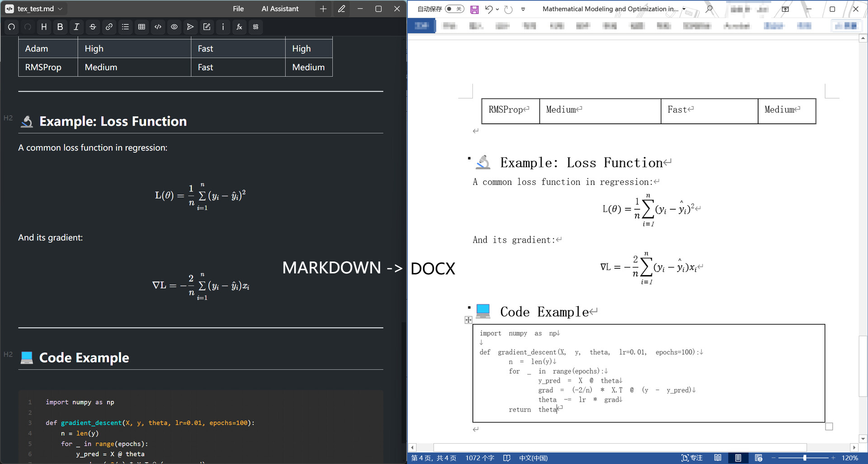This screenshot has height=464, width=868.
Task: Click the Example: Loss Function heading in markdown
Action: tap(113, 122)
